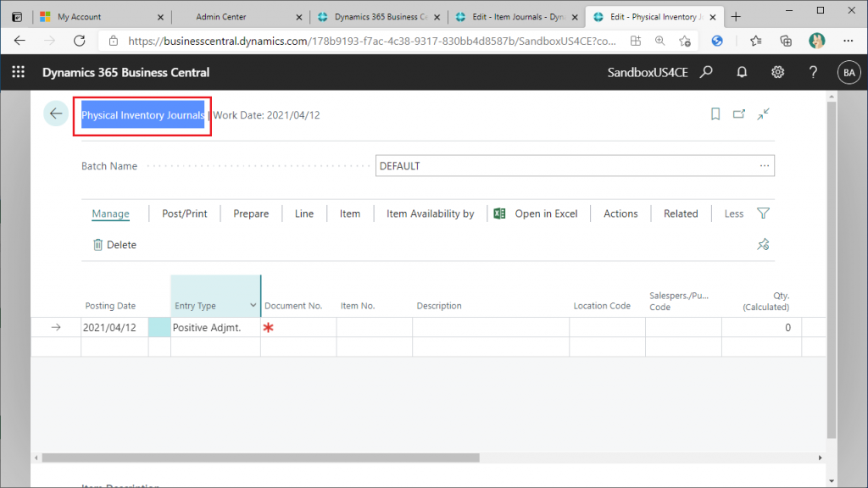
Task: Open the browser profile picture
Action: click(816, 41)
